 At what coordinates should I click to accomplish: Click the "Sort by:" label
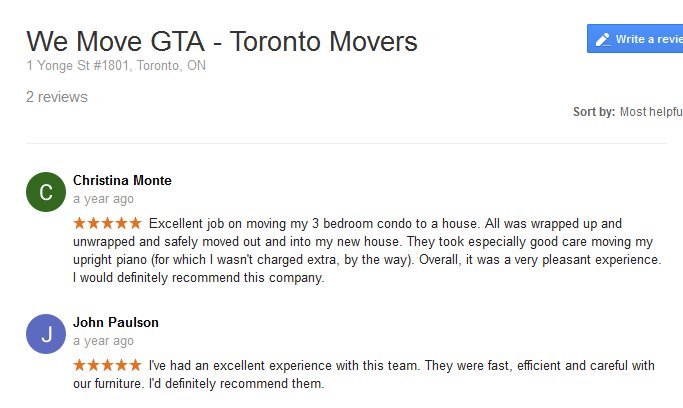click(x=593, y=112)
